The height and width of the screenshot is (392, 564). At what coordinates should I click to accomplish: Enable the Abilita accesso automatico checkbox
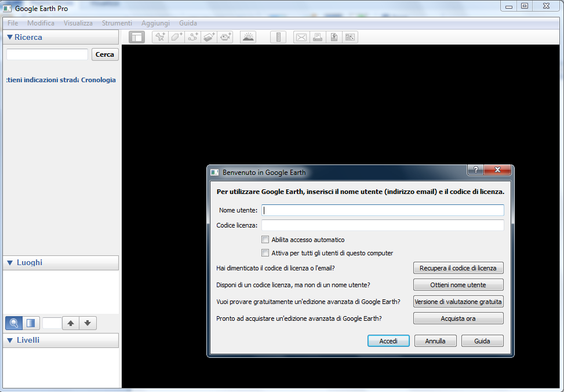coord(265,240)
